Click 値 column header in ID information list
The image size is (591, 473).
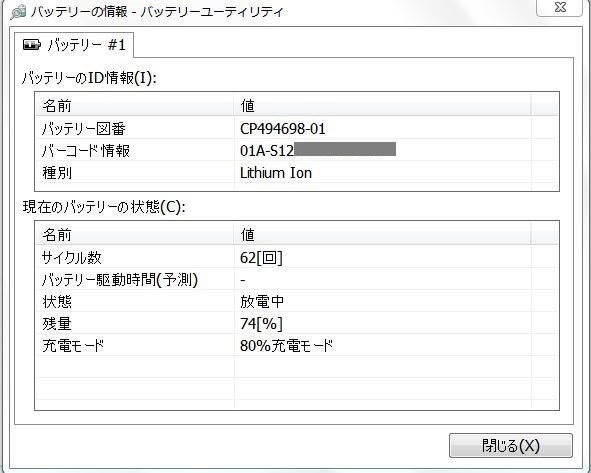[382, 106]
